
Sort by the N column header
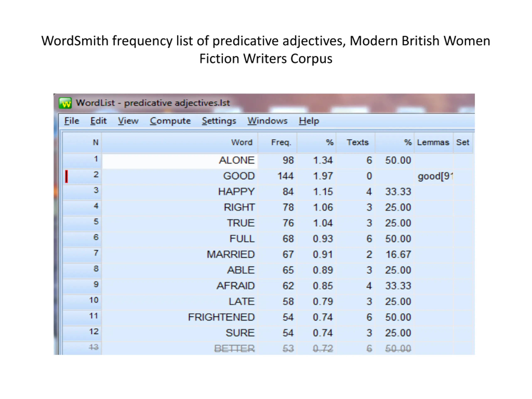[82, 142]
